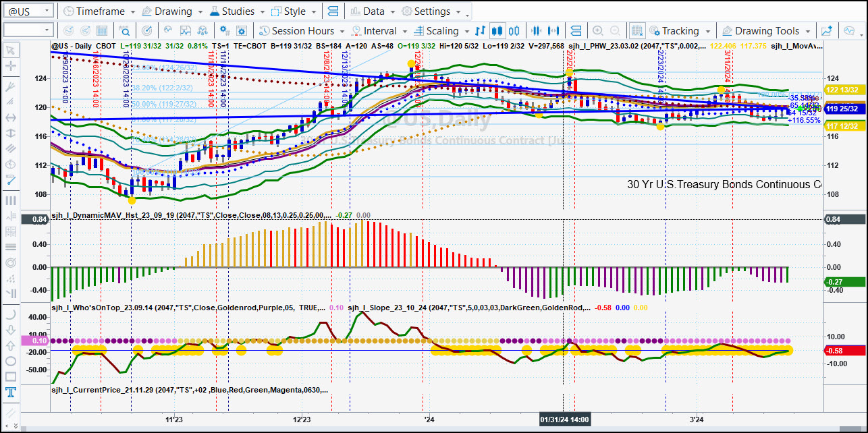868x433 pixels.
Task: Click the 30 Yr U.S.Treasury Bonds text label
Action: (x=724, y=184)
